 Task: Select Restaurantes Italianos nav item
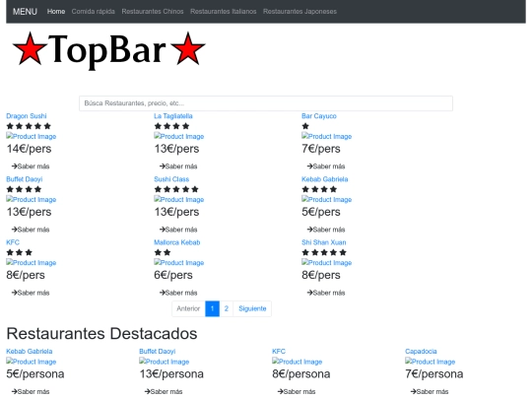(224, 12)
